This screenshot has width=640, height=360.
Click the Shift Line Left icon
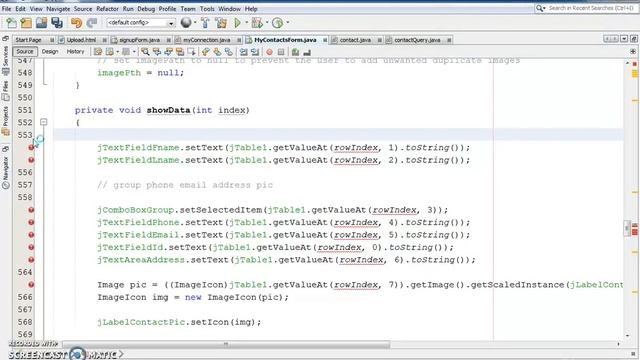pyautogui.click(x=243, y=52)
